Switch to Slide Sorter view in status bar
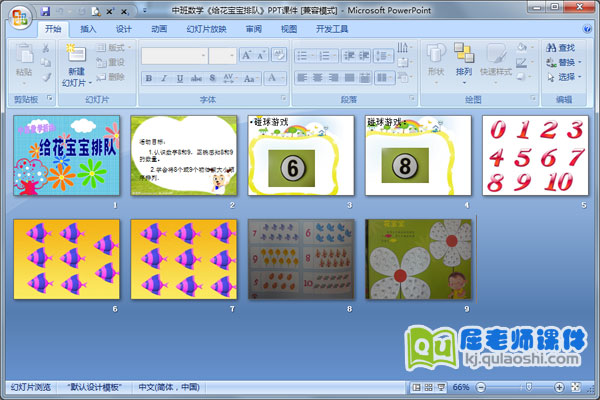Viewport: 600px width, 400px height. [429, 387]
